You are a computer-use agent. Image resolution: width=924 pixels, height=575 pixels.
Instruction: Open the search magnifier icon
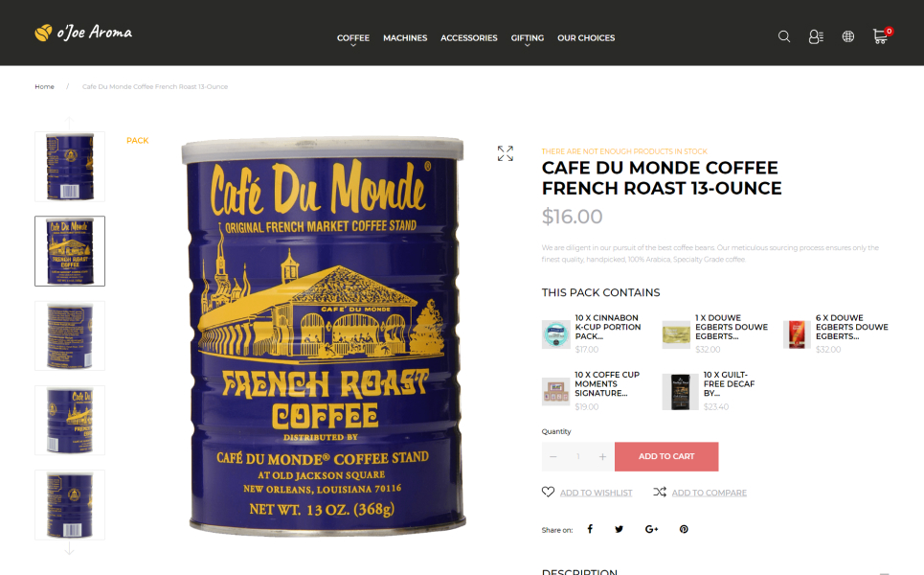[x=784, y=36]
